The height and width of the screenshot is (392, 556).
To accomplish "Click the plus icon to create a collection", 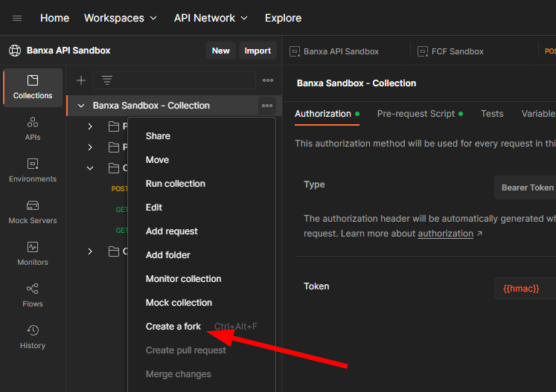I will coord(81,80).
